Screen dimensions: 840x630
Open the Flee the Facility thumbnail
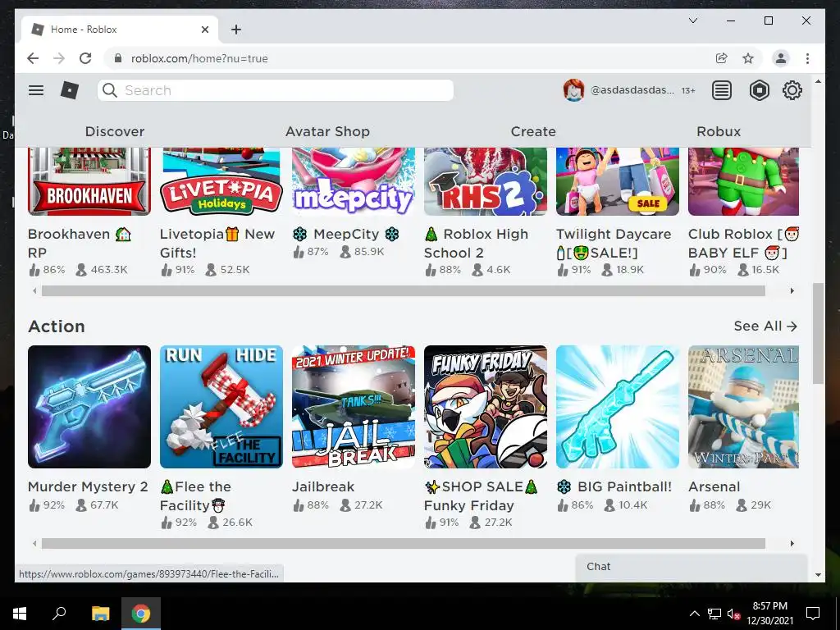click(221, 407)
